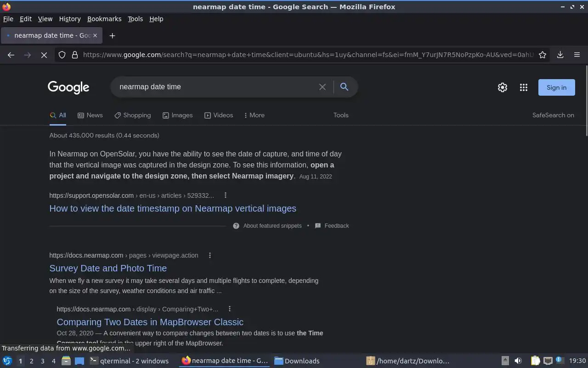Stop loading the page
588x368 pixels.
pos(44,55)
